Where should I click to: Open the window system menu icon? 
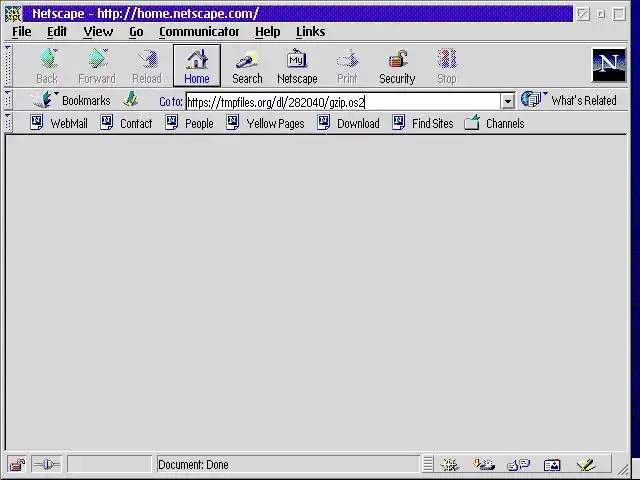(x=13, y=14)
